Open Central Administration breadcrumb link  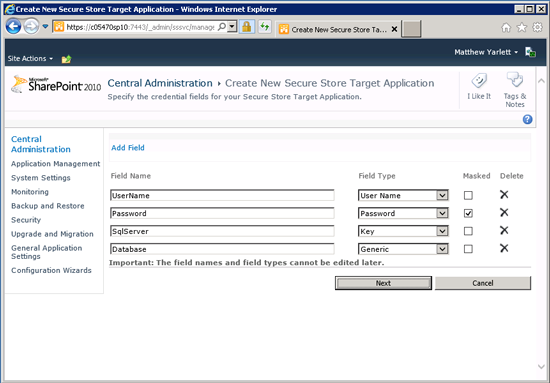click(x=160, y=83)
